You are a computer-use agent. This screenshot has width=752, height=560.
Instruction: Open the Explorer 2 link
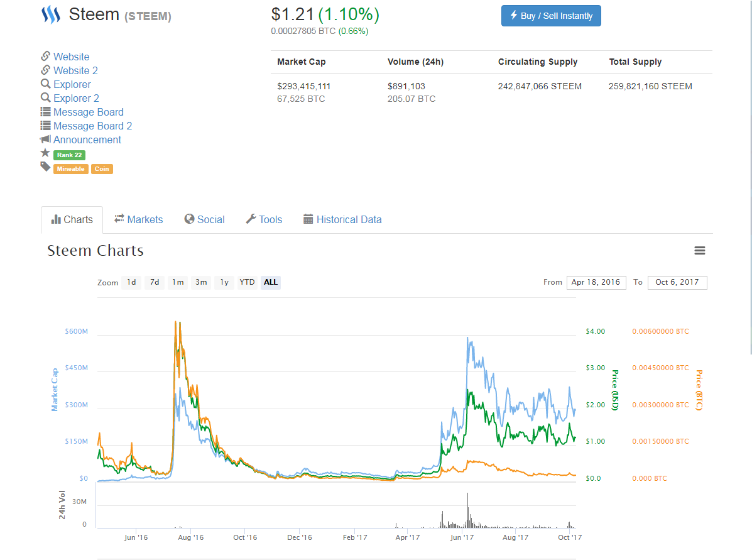(76, 99)
